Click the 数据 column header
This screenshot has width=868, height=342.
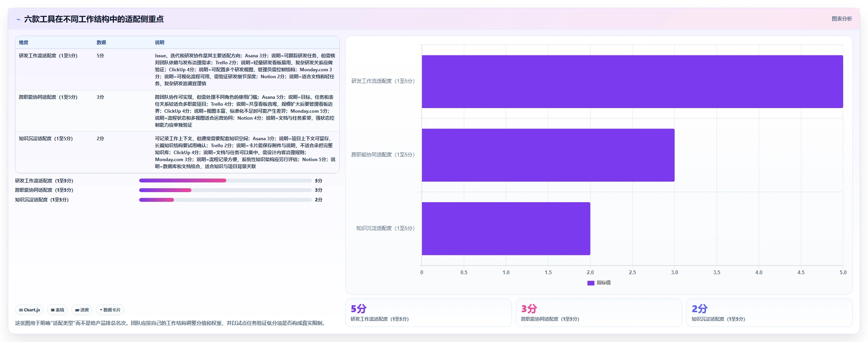tap(101, 43)
